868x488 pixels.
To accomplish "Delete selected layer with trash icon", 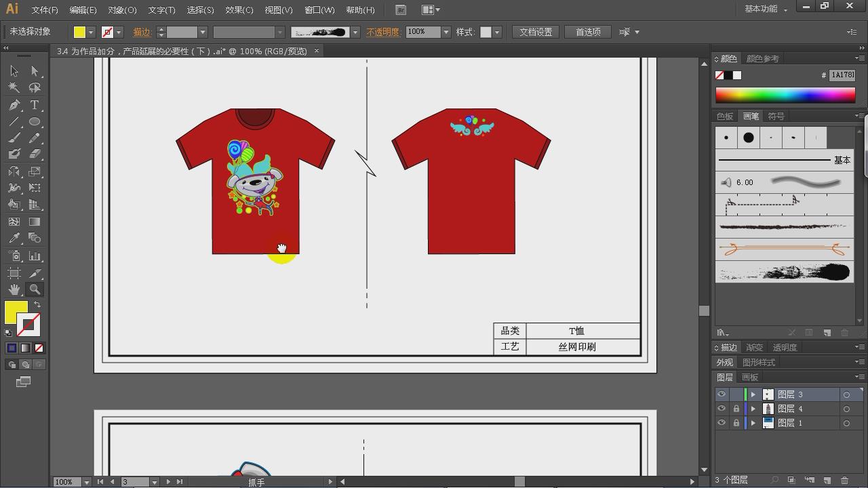I will (844, 481).
